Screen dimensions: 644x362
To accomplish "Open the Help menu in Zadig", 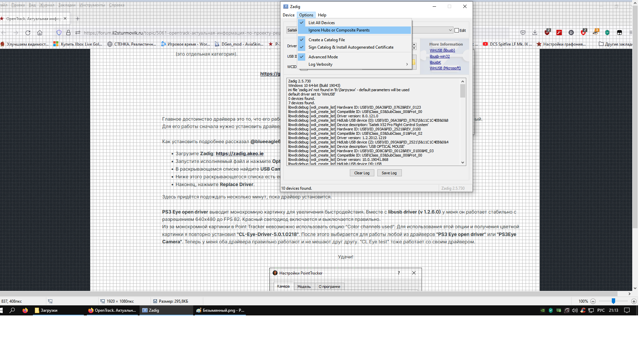I will pyautogui.click(x=322, y=15).
